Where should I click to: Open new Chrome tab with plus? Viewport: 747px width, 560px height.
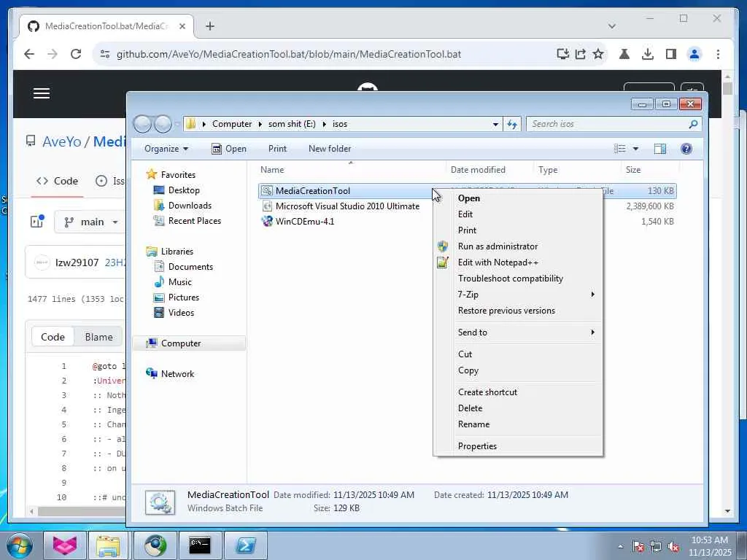pos(210,26)
